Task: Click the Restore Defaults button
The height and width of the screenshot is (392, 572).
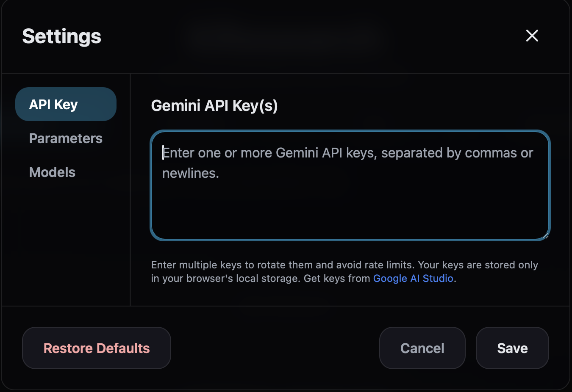Action: 97,348
